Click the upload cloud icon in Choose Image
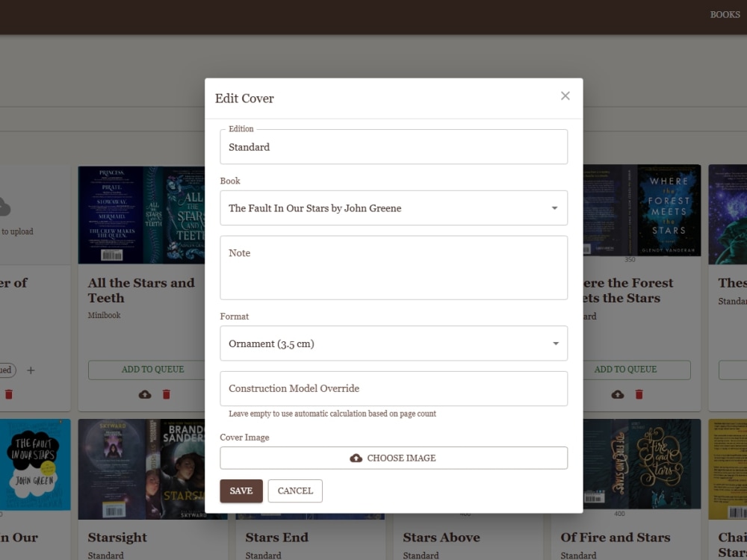Screen dimensions: 747x560 pos(356,458)
